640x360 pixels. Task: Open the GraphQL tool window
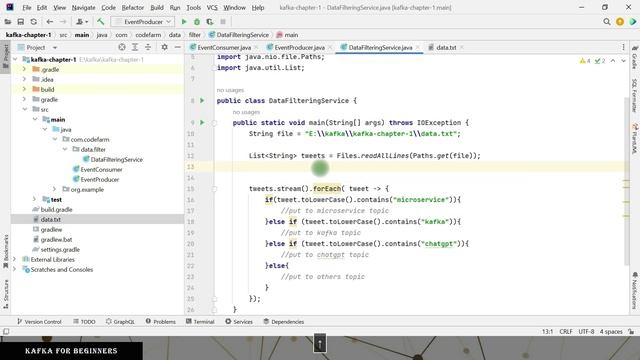[x=120, y=322]
